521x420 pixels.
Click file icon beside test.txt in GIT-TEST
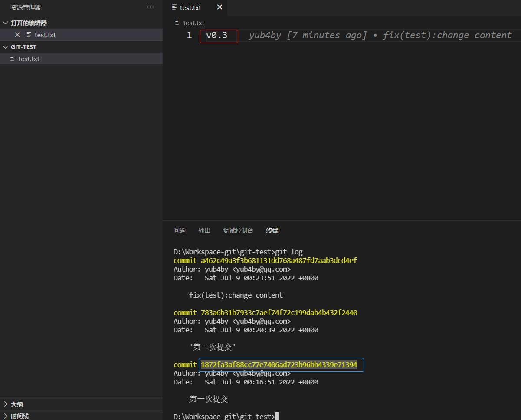(13, 58)
